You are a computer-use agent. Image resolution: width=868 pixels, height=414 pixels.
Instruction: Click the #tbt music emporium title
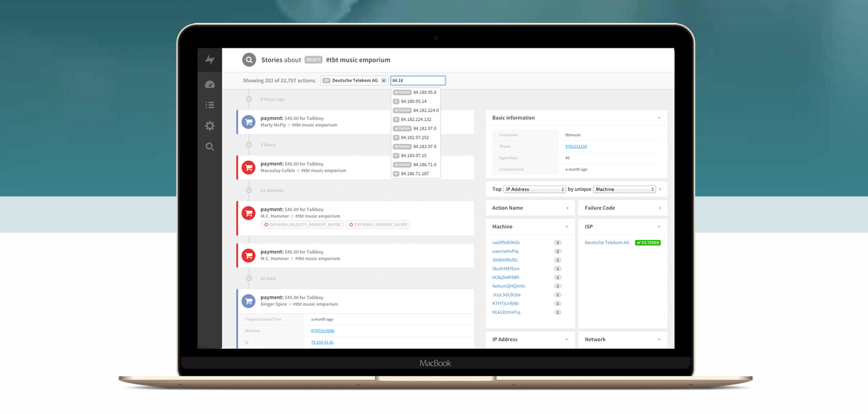point(358,60)
